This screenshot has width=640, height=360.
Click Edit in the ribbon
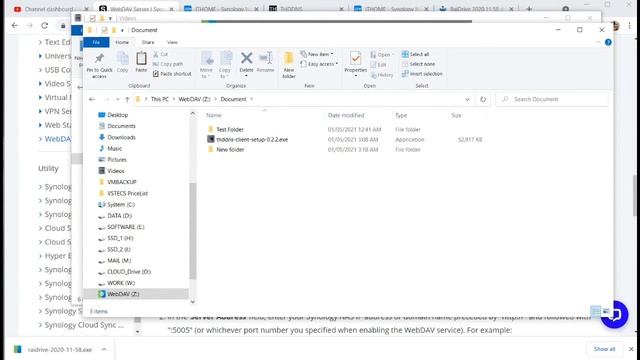point(378,65)
